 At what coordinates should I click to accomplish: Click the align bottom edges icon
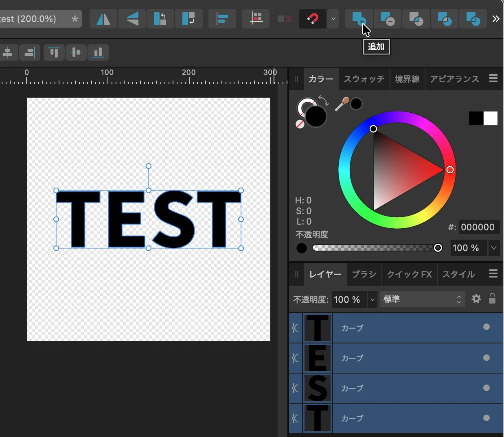pyautogui.click(x=98, y=52)
